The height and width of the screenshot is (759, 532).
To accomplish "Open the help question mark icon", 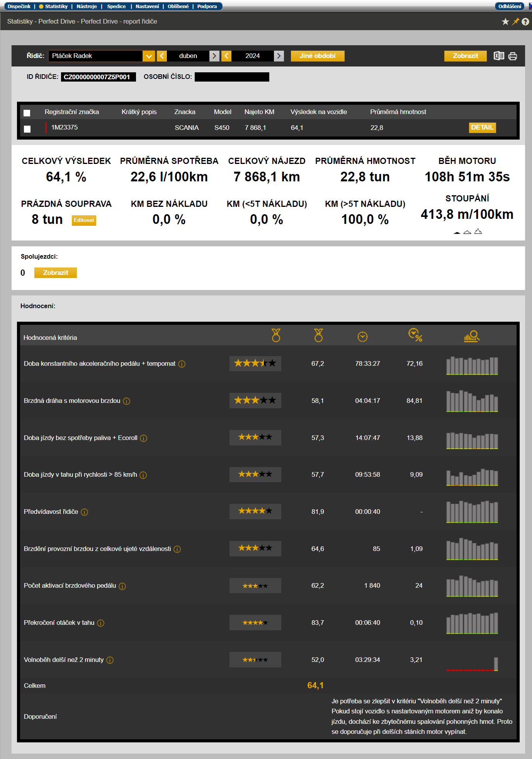I will click(x=525, y=22).
